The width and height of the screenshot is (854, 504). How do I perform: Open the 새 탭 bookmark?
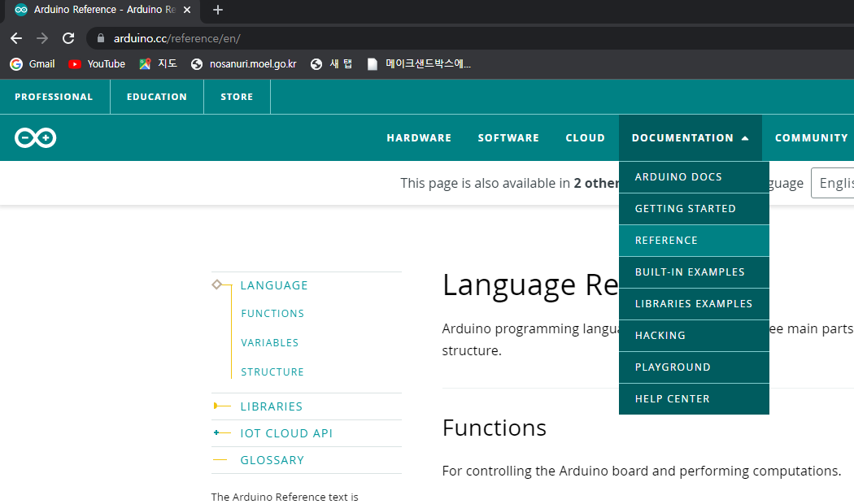[332, 63]
